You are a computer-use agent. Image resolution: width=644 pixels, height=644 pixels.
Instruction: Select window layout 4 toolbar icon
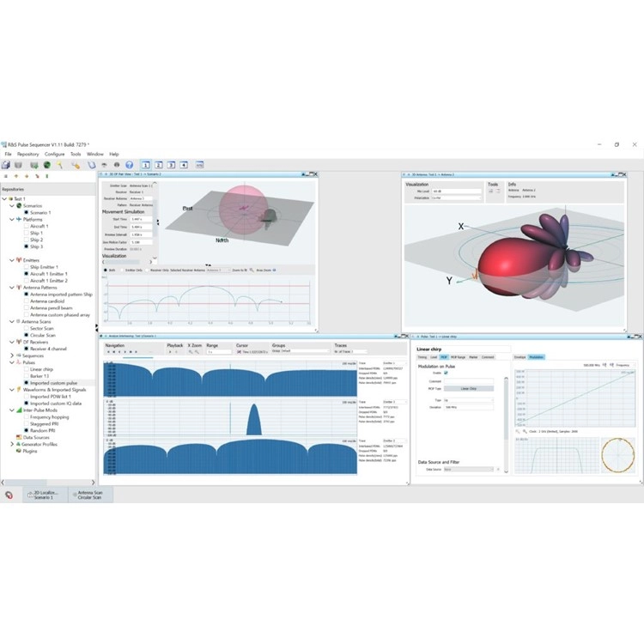tap(184, 165)
